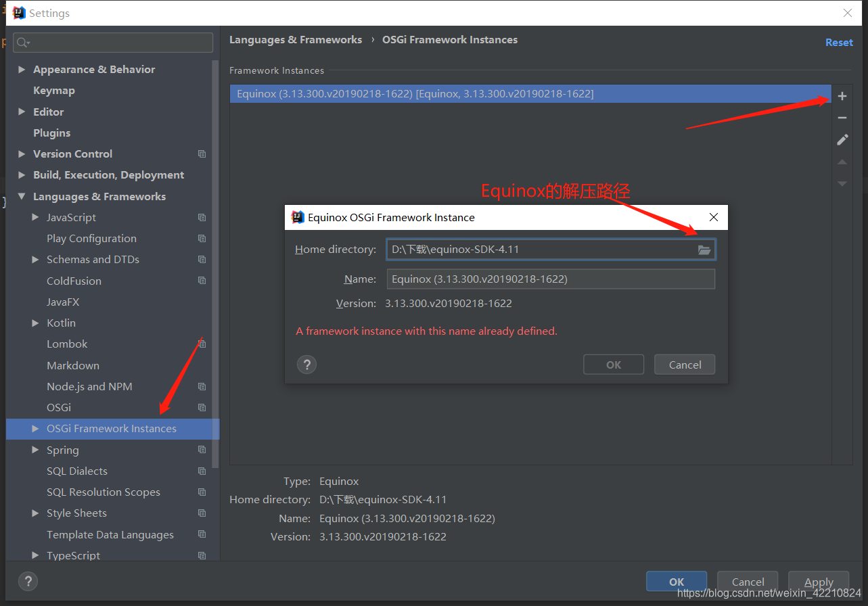Click project-level icon beside ColdFusion
This screenshot has height=606, width=868.
click(202, 281)
